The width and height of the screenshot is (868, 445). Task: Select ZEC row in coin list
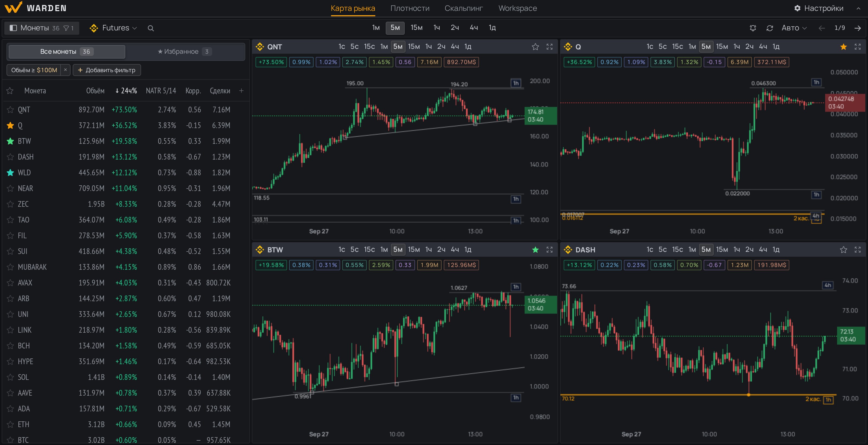(x=126, y=204)
